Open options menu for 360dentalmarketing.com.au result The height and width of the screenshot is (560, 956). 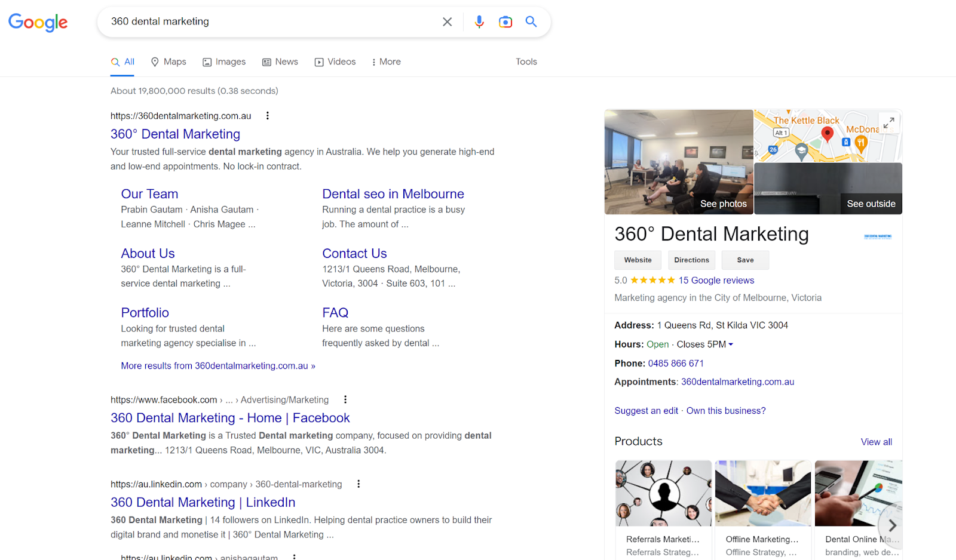pyautogui.click(x=268, y=116)
